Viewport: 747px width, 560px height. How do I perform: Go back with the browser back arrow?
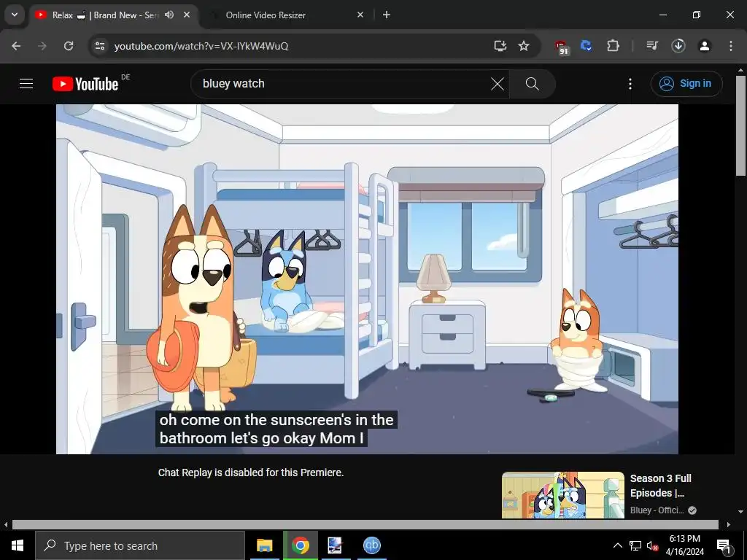(16, 46)
